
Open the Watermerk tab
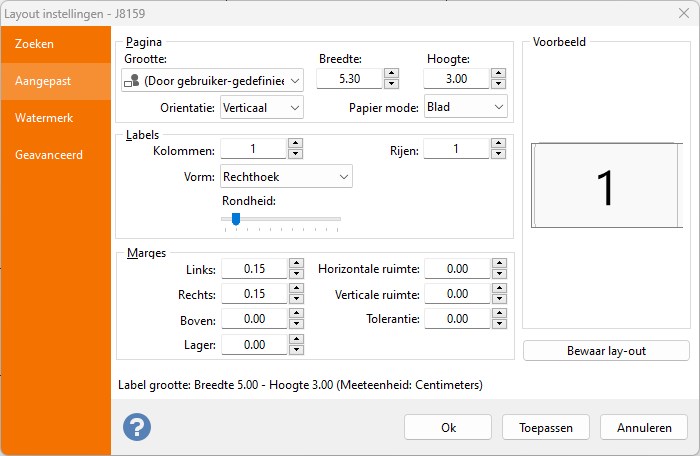pyautogui.click(x=56, y=118)
